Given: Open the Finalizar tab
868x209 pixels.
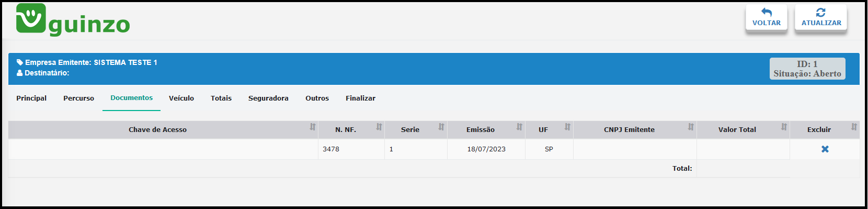Looking at the screenshot, I should (360, 98).
